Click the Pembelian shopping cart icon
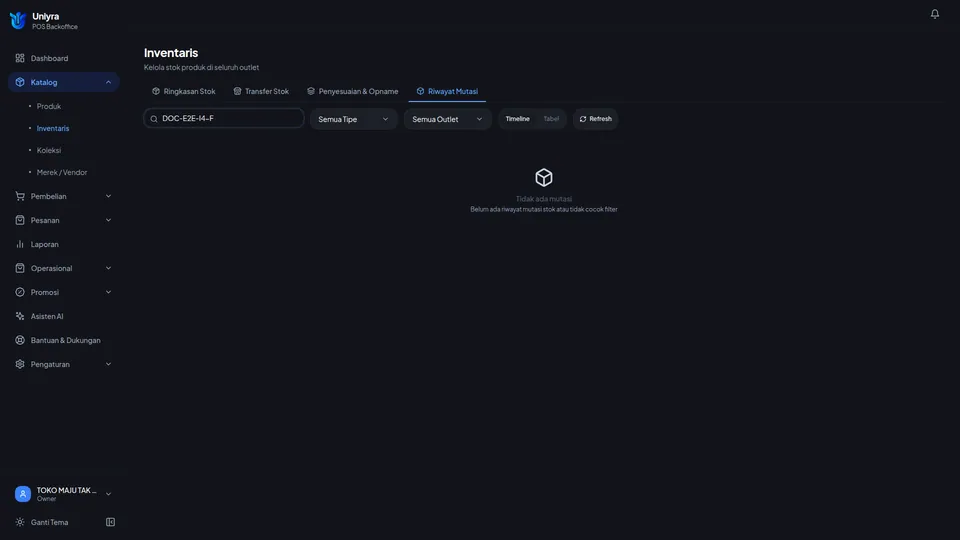Viewport: 960px width, 540px height. (x=20, y=196)
